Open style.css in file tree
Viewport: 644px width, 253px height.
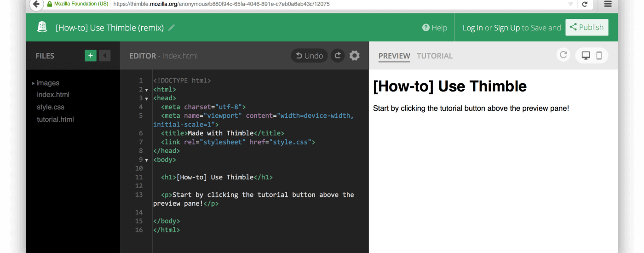click(51, 107)
